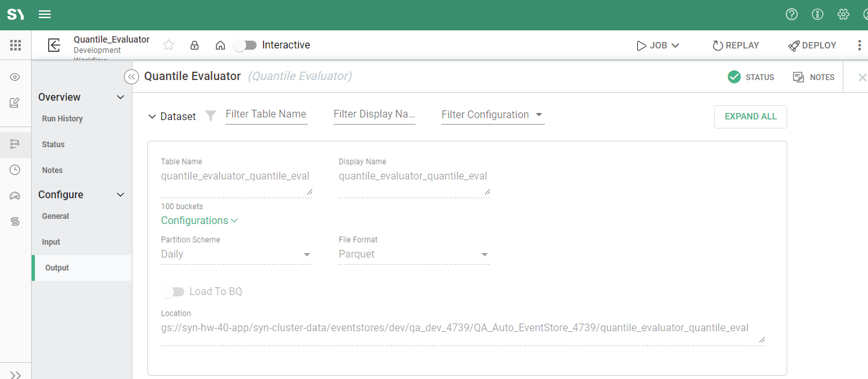Close the Quantile Evaluator panel
The height and width of the screenshot is (379, 868).
862,77
